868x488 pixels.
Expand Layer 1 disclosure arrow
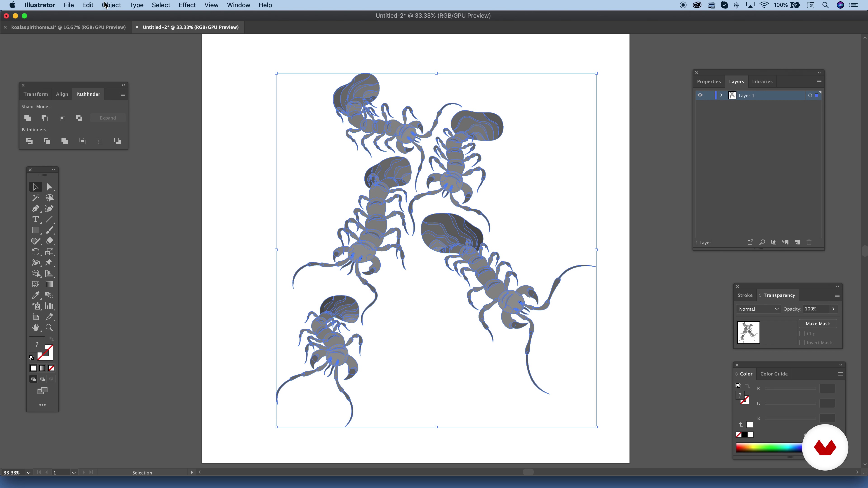(x=721, y=95)
